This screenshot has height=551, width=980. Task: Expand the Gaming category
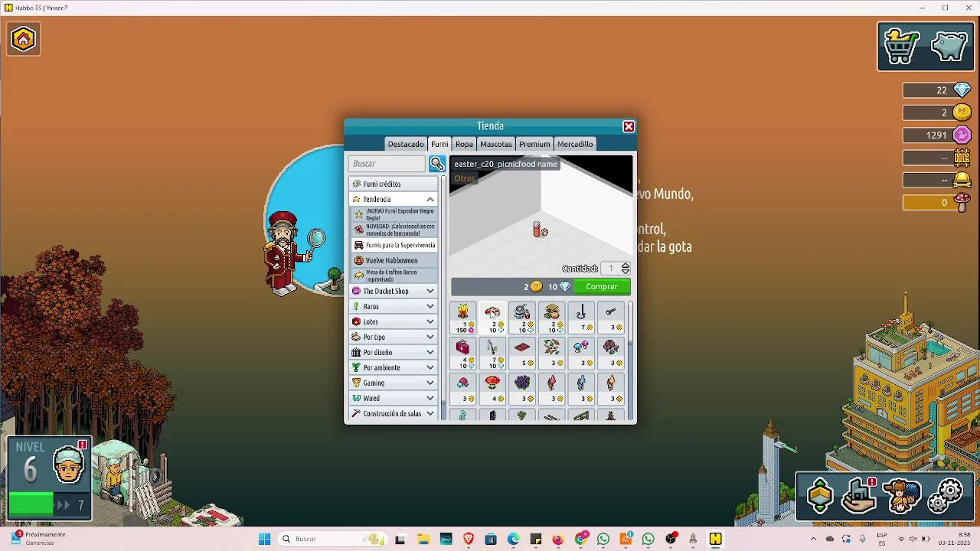[394, 383]
